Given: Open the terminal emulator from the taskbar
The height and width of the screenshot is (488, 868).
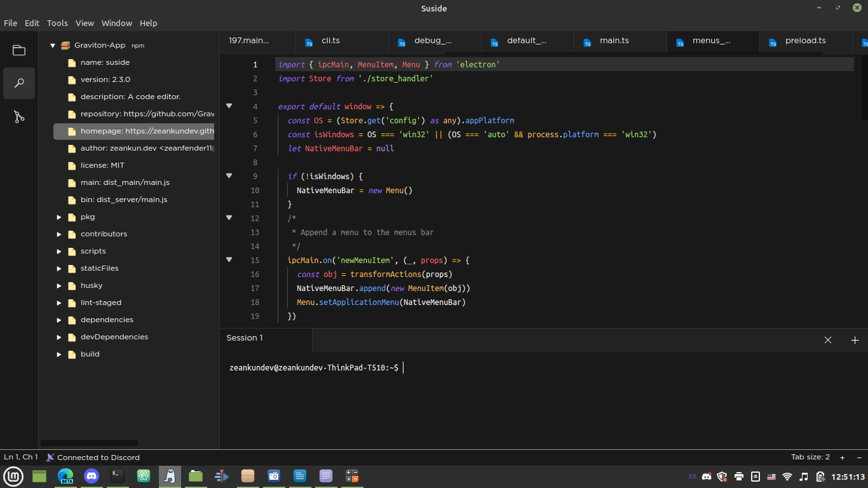Looking at the screenshot, I should coord(118,476).
